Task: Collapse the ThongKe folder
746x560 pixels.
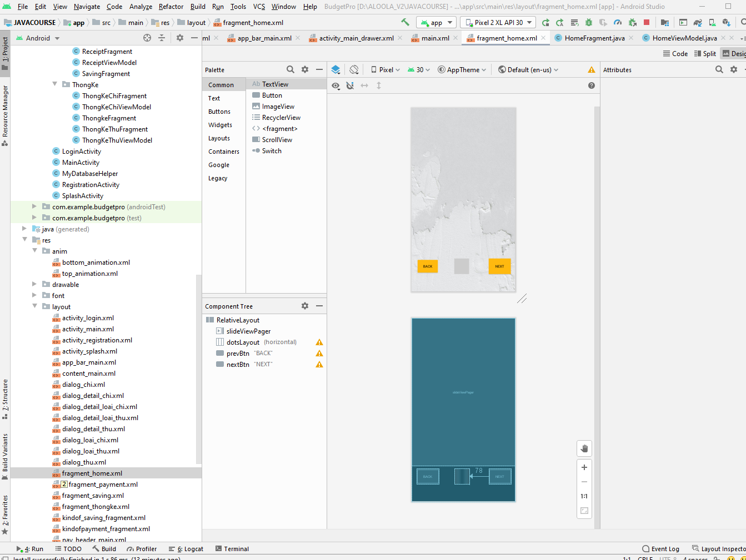Action: [54, 84]
